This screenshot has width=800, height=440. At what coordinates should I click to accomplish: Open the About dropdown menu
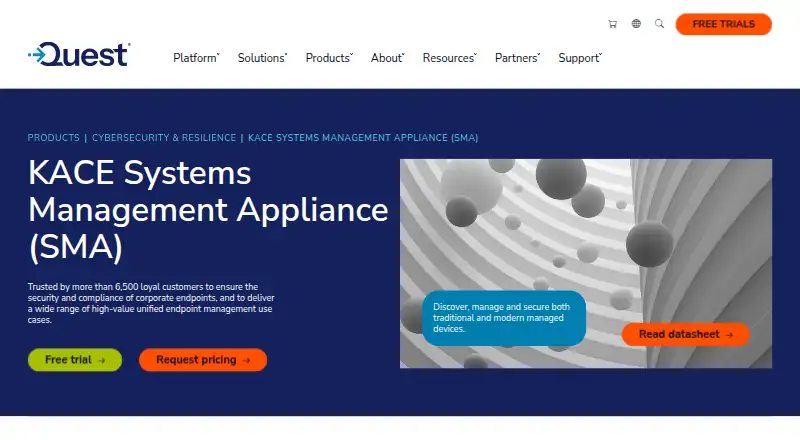[388, 58]
